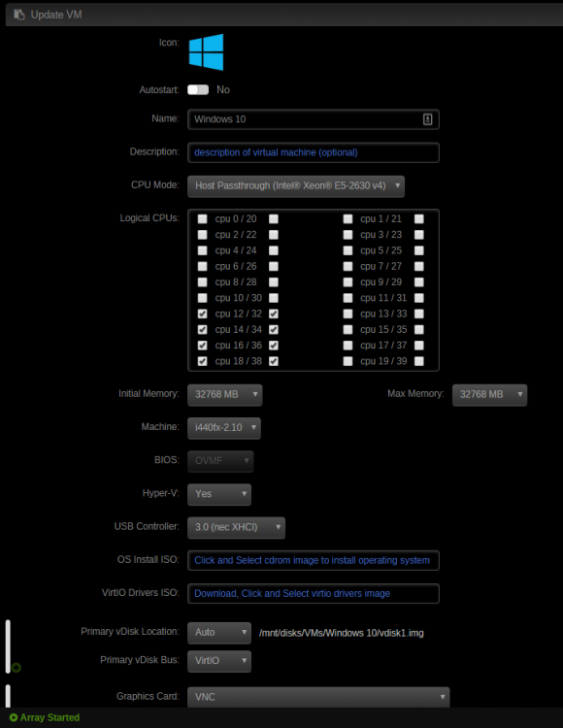Image resolution: width=563 pixels, height=728 pixels.
Task: Open the Primary vDisk Bus dropdown
Action: pos(219,661)
